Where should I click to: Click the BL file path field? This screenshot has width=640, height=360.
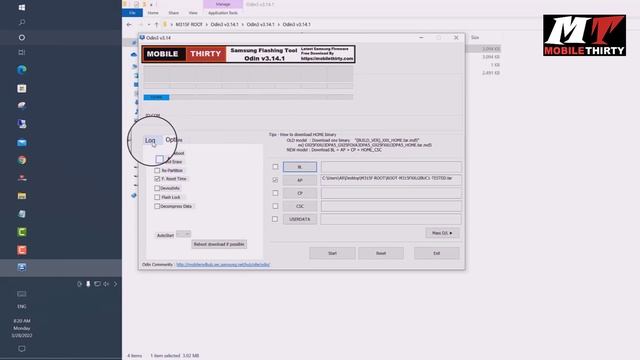[391, 167]
